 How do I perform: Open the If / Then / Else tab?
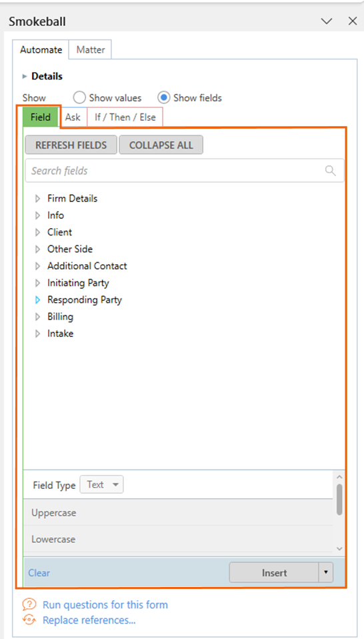(125, 117)
